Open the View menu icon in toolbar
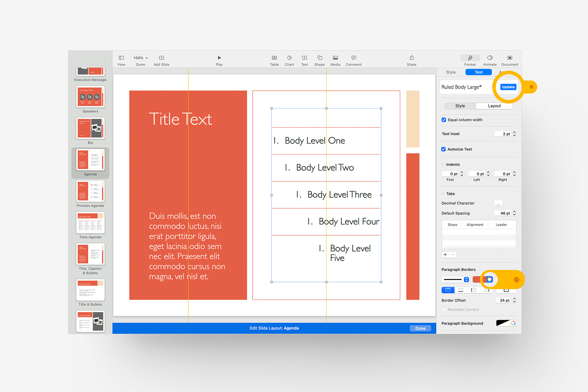 click(x=121, y=58)
